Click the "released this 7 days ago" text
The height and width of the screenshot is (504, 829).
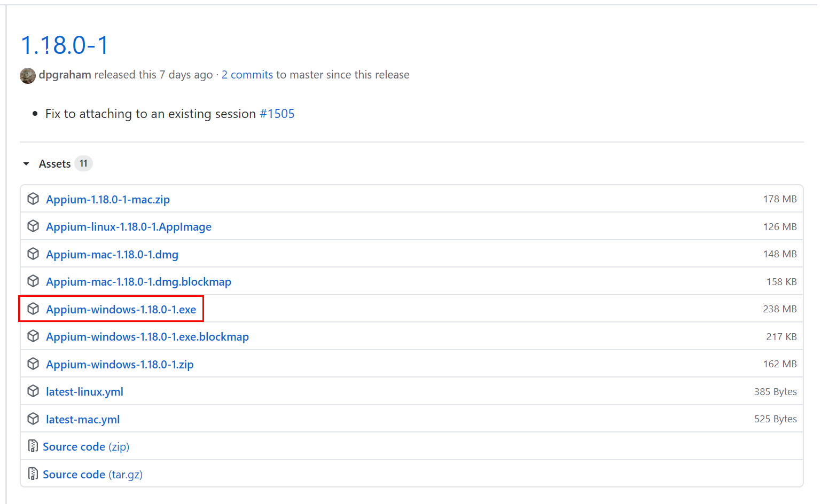153,75
